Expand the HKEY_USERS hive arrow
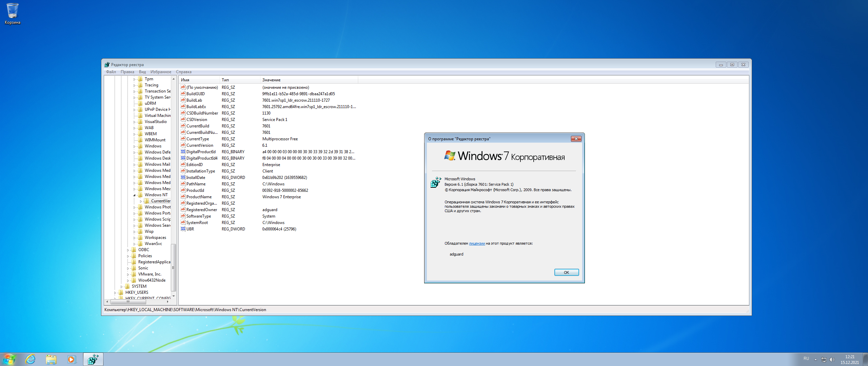868x366 pixels. [115, 293]
